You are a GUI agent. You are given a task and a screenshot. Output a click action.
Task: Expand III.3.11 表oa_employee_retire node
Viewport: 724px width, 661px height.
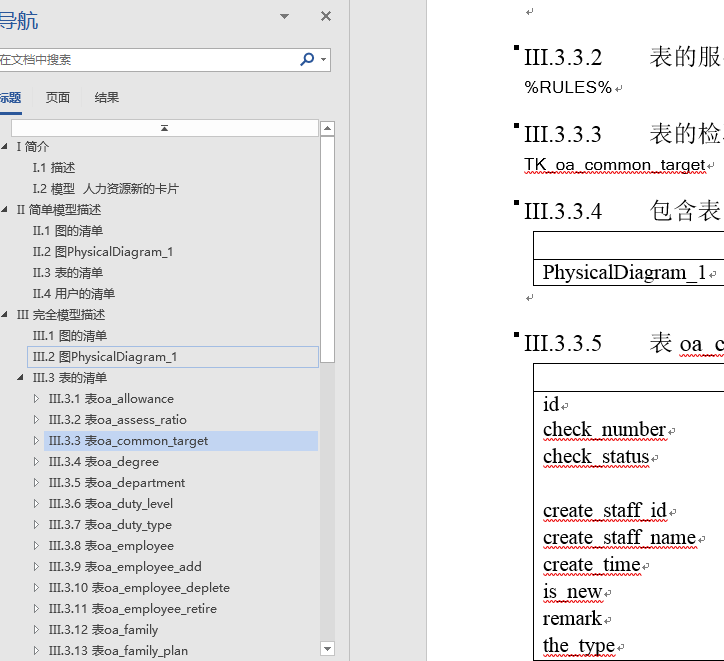click(x=36, y=608)
